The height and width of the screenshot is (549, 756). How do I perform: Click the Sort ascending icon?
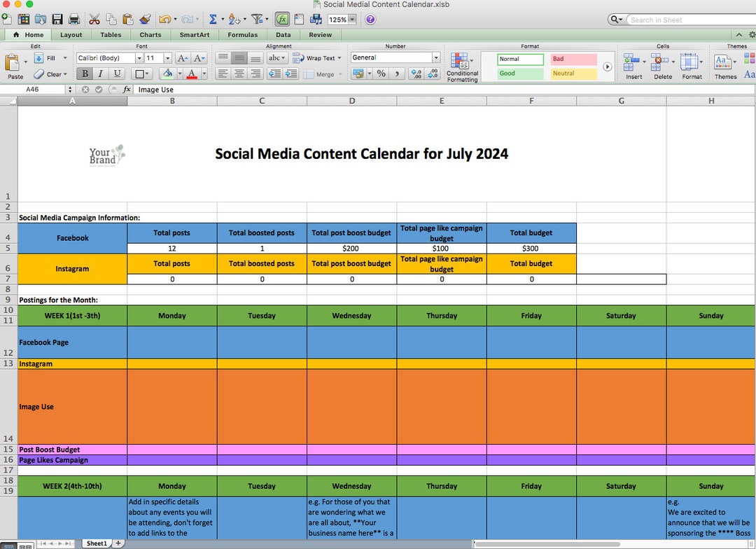(x=235, y=19)
